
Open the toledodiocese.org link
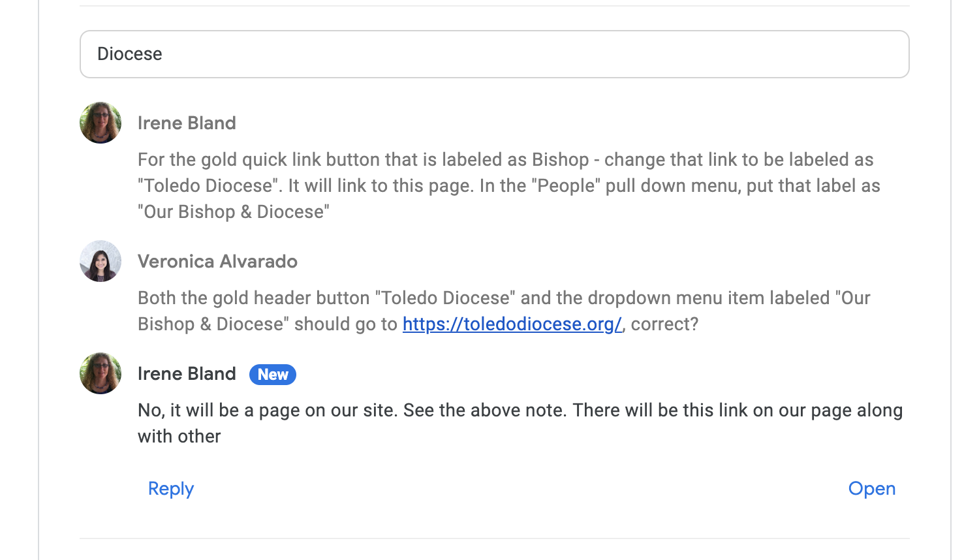[x=512, y=324]
